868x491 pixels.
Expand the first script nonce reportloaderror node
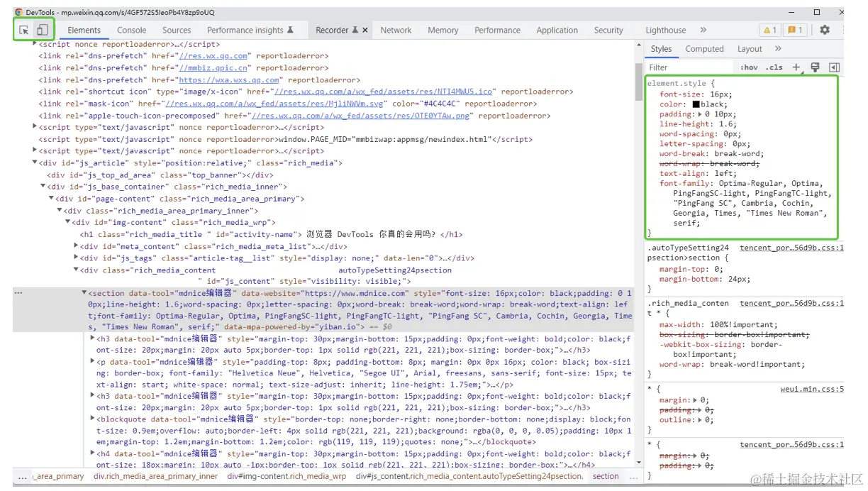pos(35,44)
